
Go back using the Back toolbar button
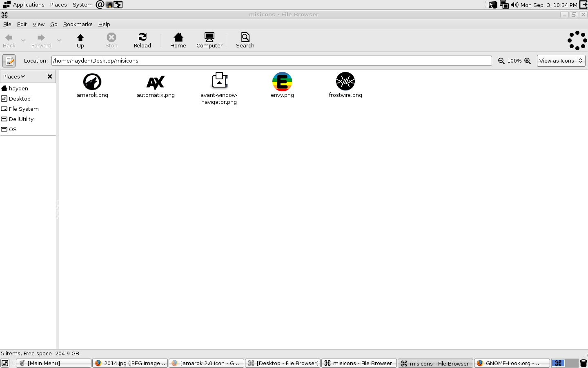(9, 40)
